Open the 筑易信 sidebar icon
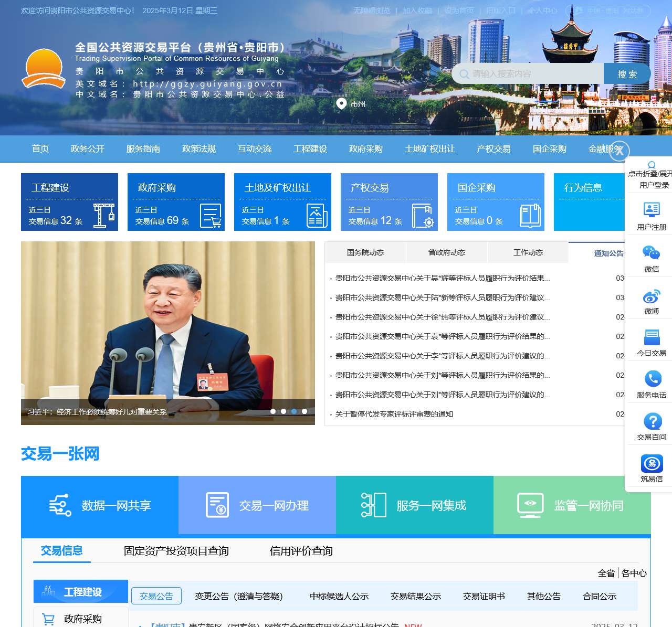Screen dimensions: 672x627 [652, 463]
